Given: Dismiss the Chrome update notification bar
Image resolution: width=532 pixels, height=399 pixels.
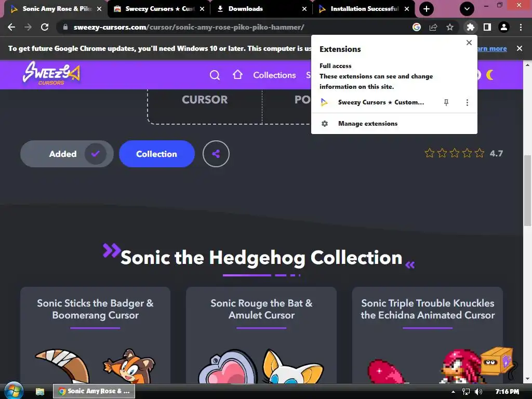Looking at the screenshot, I should tap(520, 48).
